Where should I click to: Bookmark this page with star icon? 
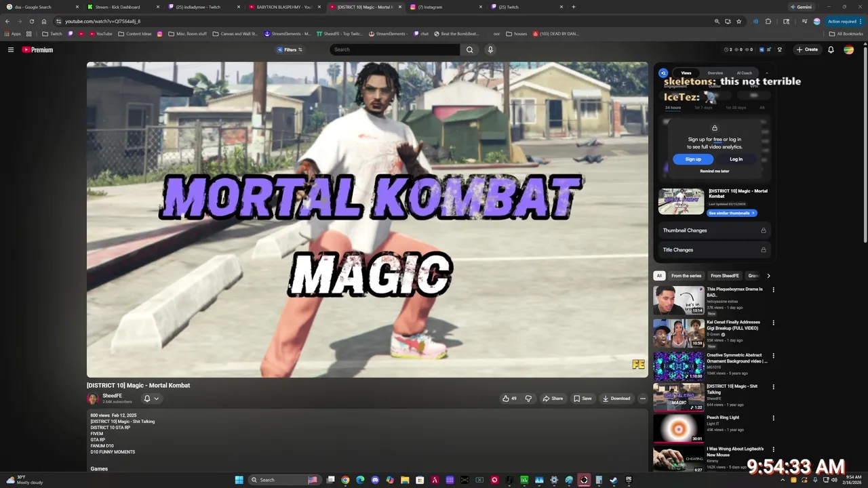point(740,21)
